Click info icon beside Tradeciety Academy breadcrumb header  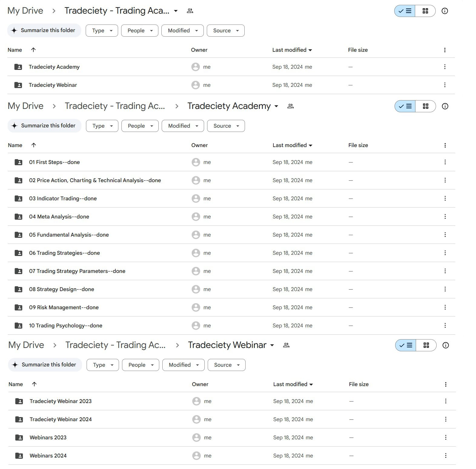pos(445,106)
